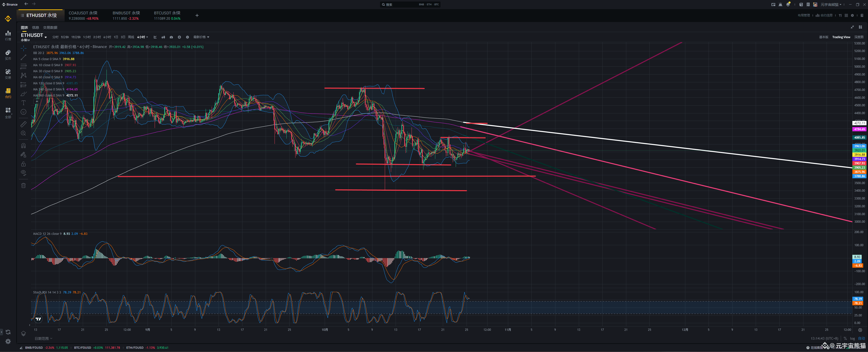The height and width of the screenshot is (352, 868).
Task: Open the 信息 info tab
Action: click(35, 28)
